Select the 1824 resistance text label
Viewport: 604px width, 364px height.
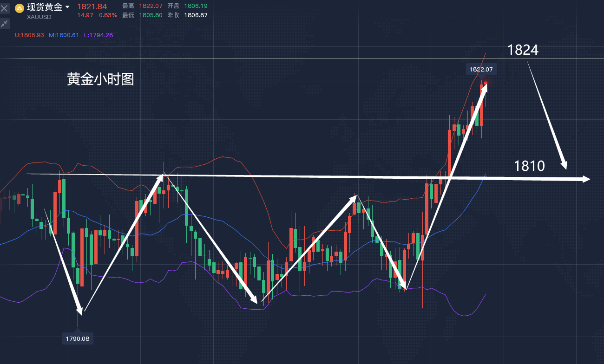pos(523,50)
